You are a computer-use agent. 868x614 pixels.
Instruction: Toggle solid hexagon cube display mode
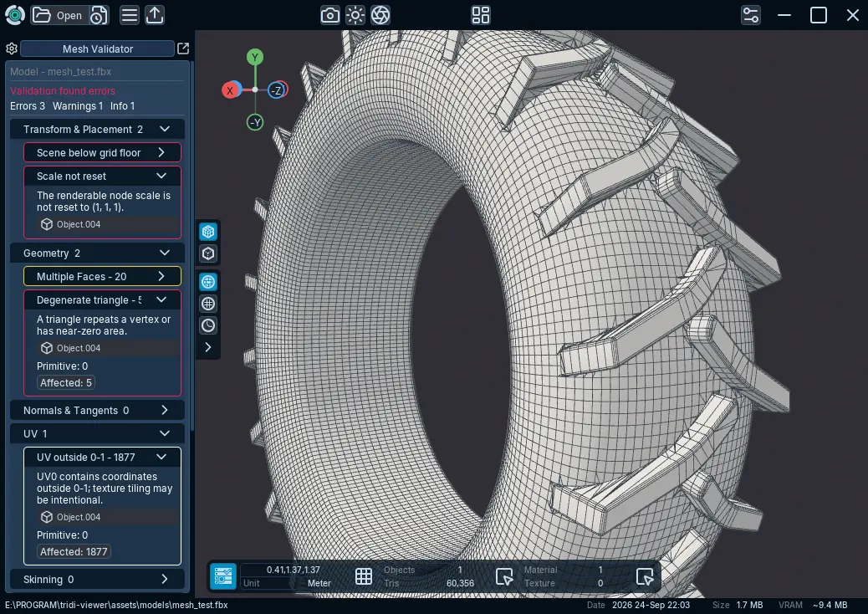(208, 253)
